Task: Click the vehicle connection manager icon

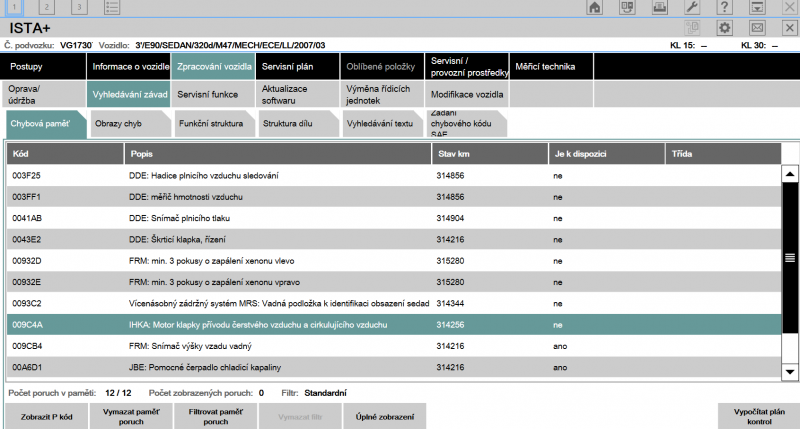Action: pos(627,7)
